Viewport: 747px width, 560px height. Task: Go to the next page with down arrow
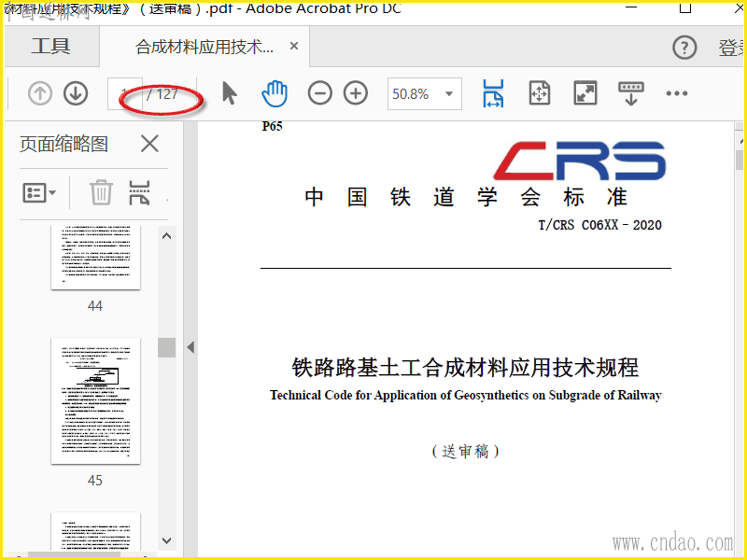coord(76,93)
